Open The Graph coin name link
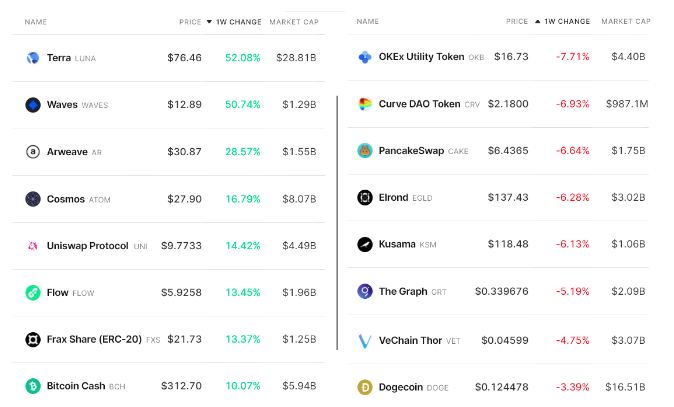This screenshot has height=407, width=674. tap(402, 292)
